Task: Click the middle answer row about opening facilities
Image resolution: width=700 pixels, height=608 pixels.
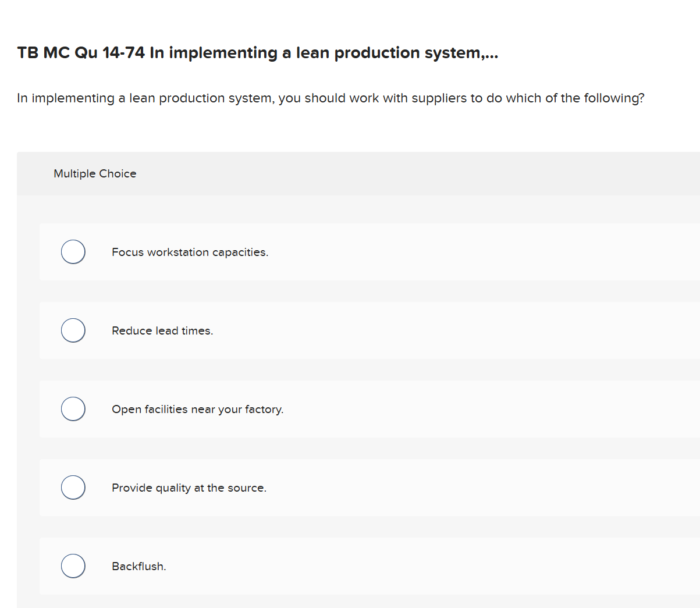Action: (407, 408)
